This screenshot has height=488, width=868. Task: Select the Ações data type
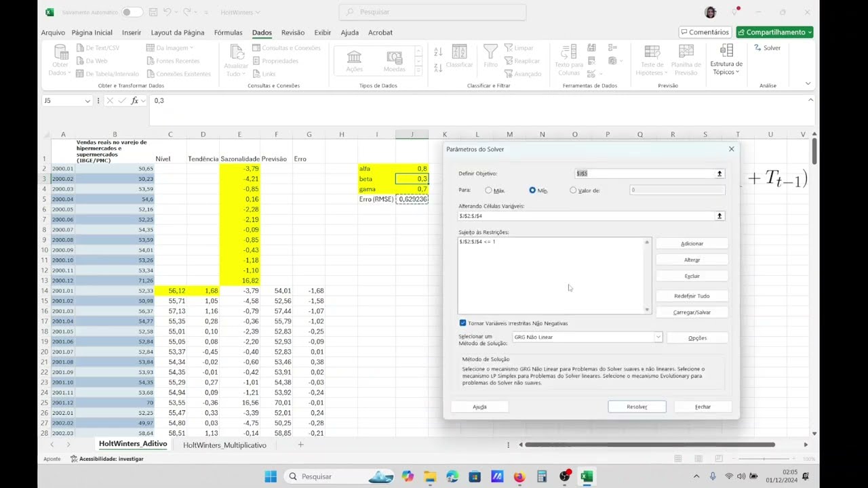[354, 60]
